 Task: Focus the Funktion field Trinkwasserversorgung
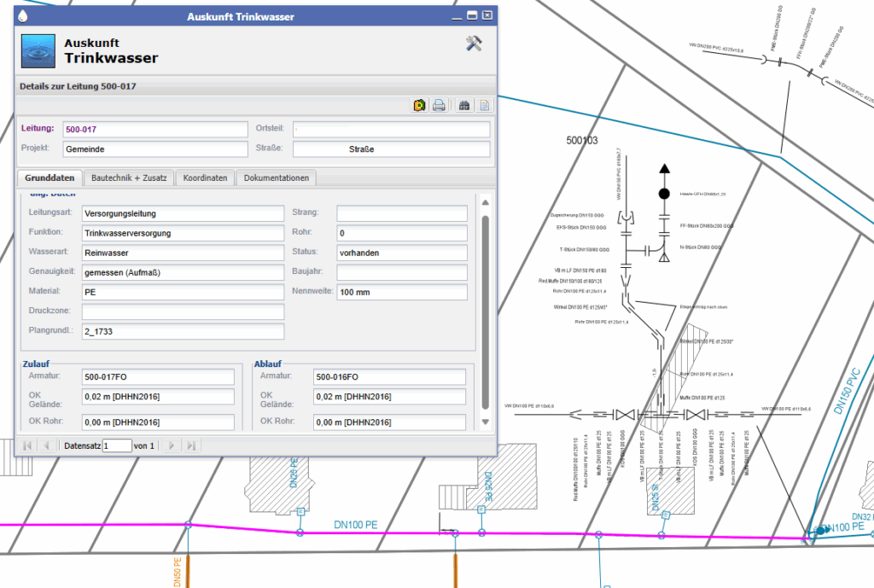point(183,234)
